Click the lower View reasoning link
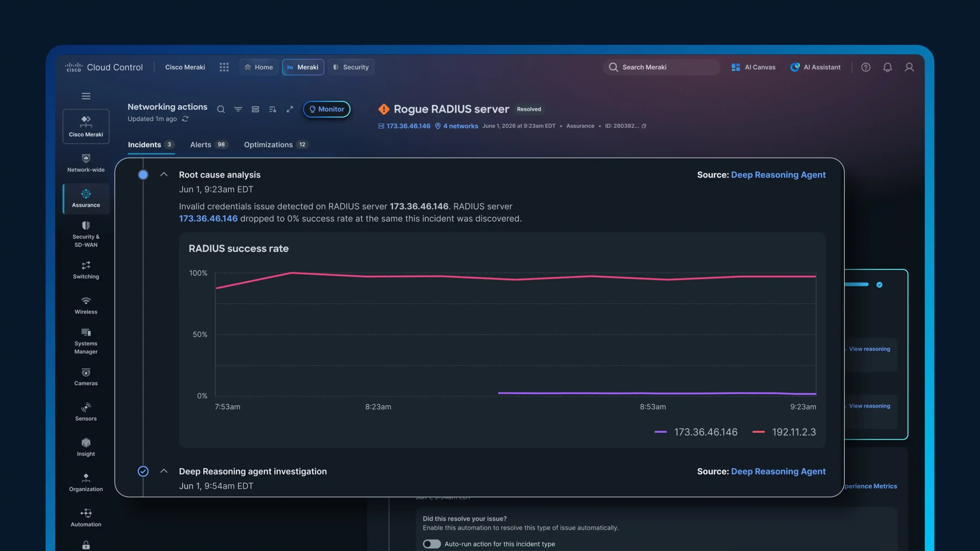 [x=869, y=406]
